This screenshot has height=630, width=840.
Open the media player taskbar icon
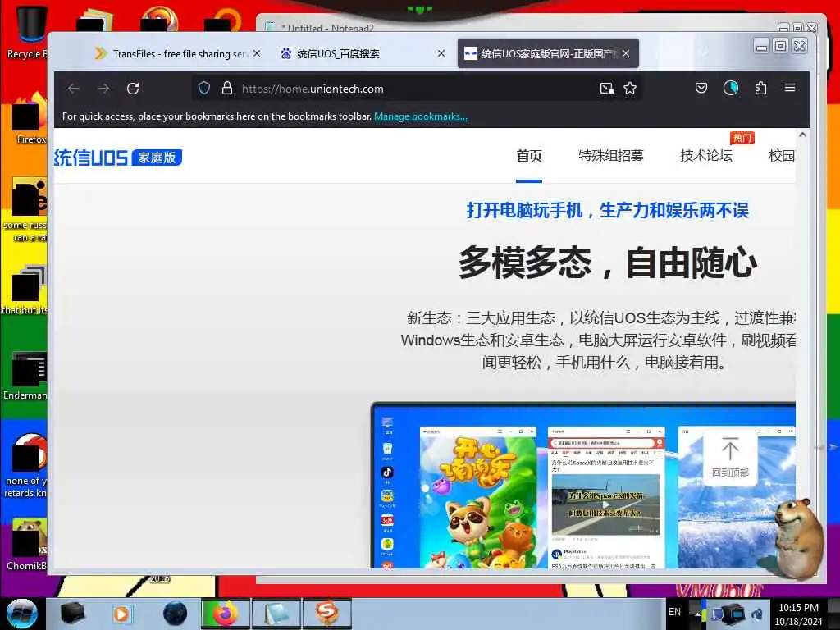121,614
